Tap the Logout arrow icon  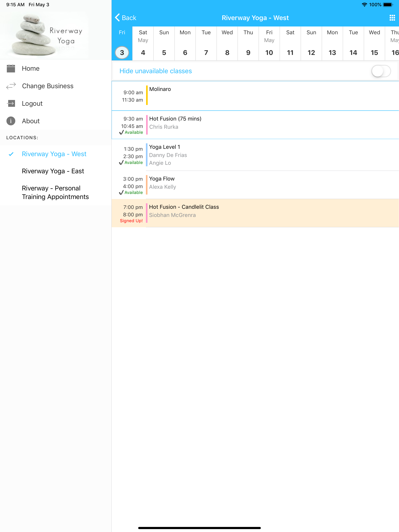pyautogui.click(x=11, y=103)
